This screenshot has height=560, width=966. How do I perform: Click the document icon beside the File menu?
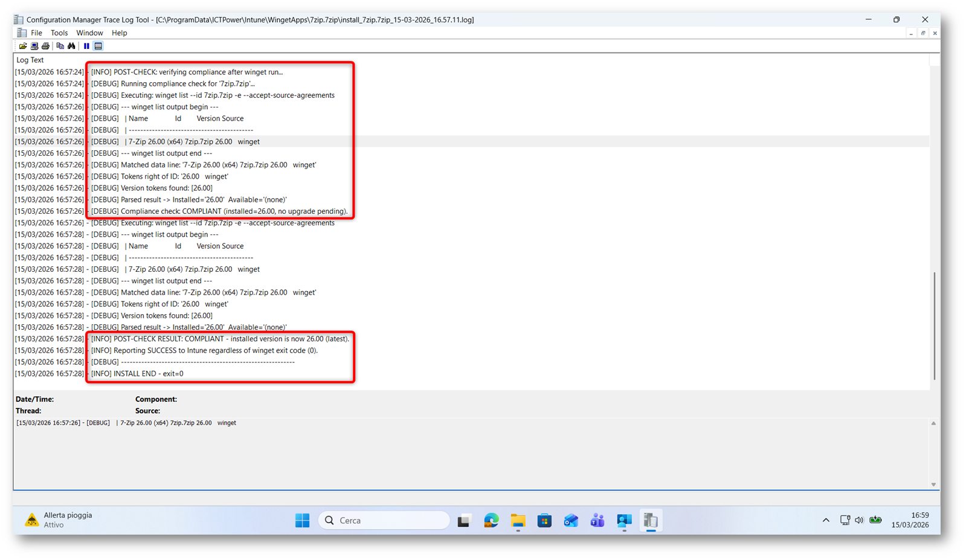tap(22, 33)
